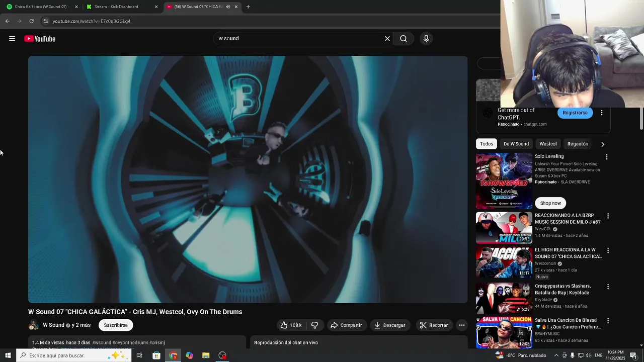The width and height of the screenshot is (644, 362).
Task: Open the W Sound channel name link
Action: click(53, 325)
